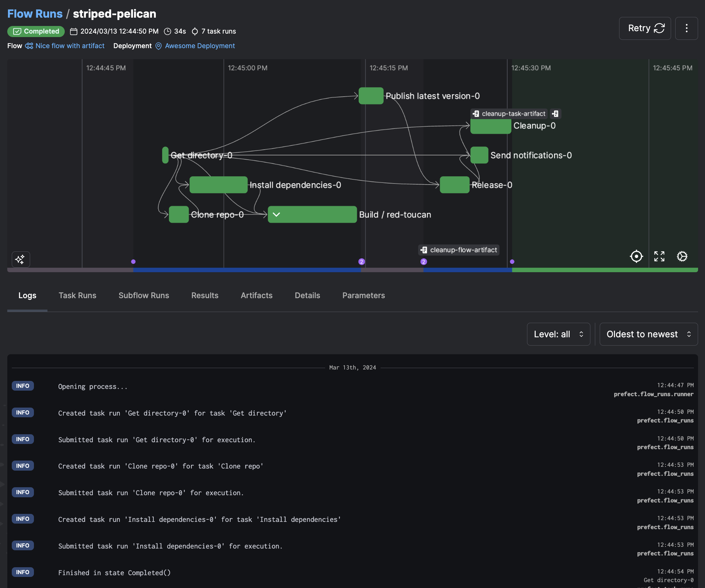Click the cleanup-flow-artifact badge
The height and width of the screenshot is (588, 705).
click(x=459, y=250)
